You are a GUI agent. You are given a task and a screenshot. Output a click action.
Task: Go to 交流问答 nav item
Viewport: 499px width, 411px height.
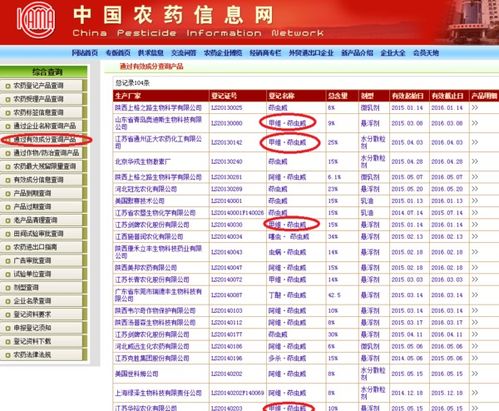pyautogui.click(x=184, y=53)
